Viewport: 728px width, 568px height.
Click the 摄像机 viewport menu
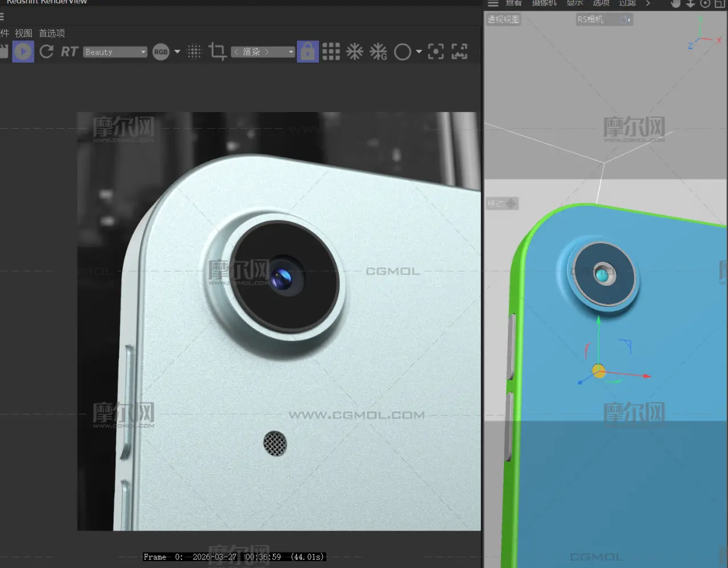click(544, 3)
